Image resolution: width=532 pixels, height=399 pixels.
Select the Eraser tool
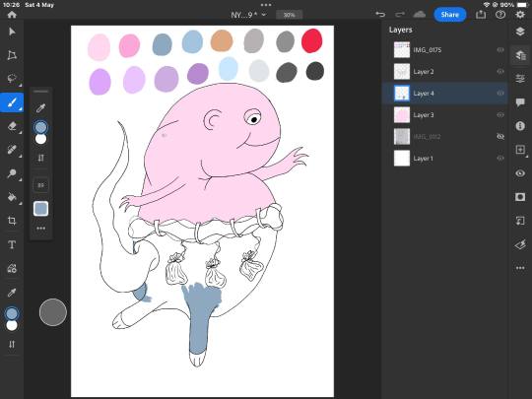(x=12, y=126)
